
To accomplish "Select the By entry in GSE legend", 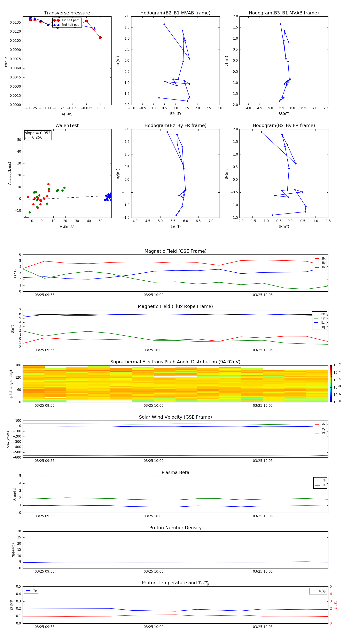I will point(320,263).
